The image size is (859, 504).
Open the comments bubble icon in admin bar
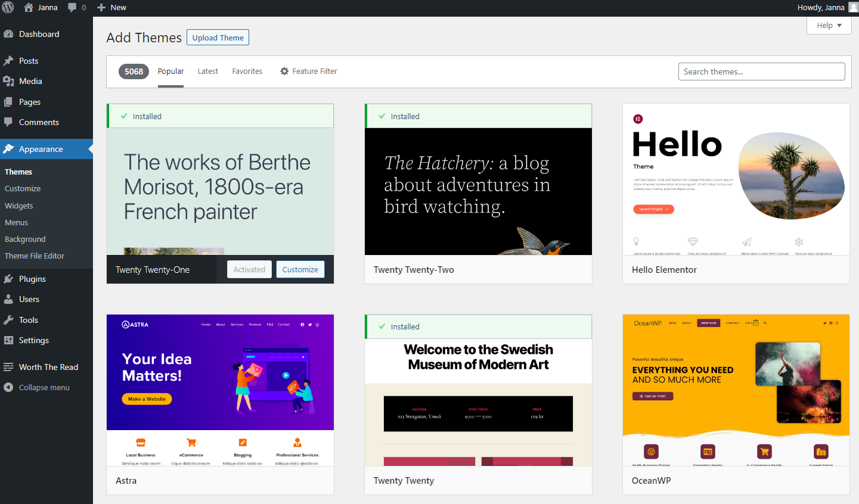pos(72,8)
